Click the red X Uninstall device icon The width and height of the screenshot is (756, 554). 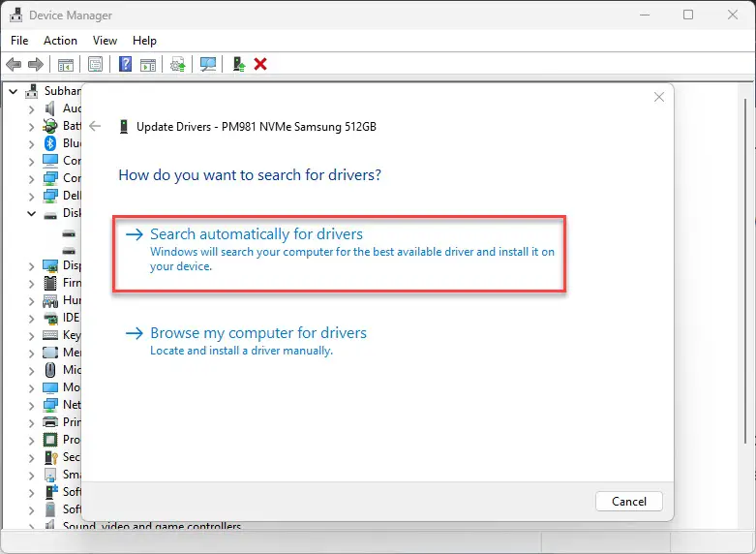point(260,64)
